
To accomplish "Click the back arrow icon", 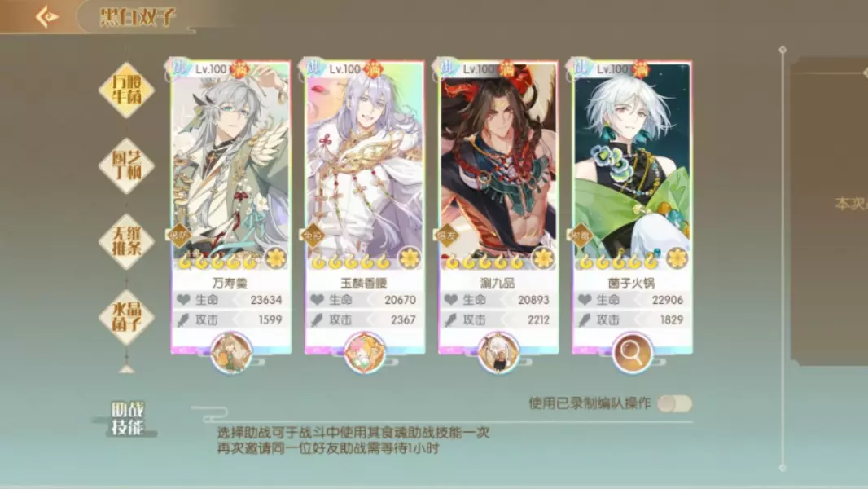I will [47, 16].
